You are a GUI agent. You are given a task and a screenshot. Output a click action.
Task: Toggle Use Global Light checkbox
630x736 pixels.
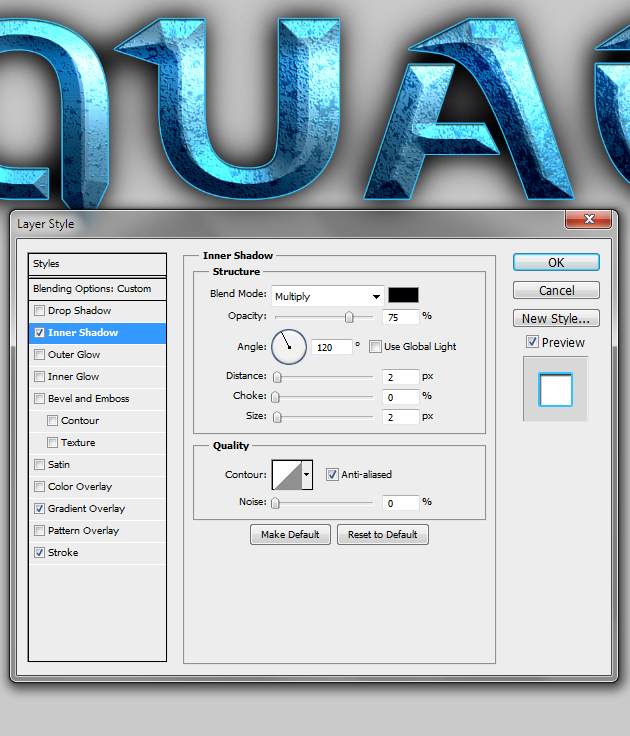[376, 347]
